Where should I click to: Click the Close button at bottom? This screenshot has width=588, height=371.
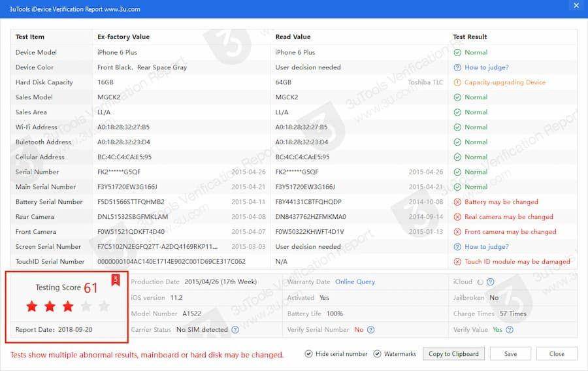click(x=557, y=354)
